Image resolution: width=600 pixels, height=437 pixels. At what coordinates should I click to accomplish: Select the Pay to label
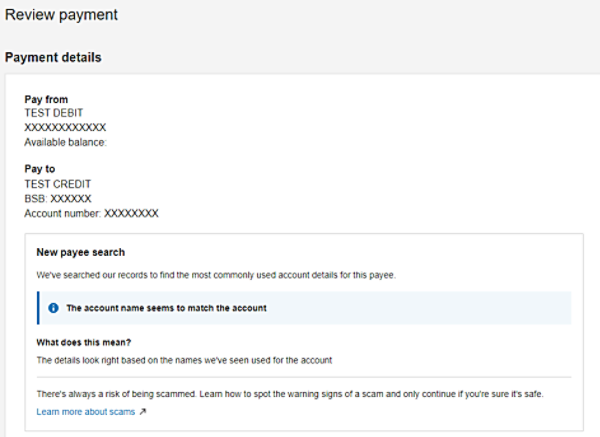pyautogui.click(x=42, y=169)
